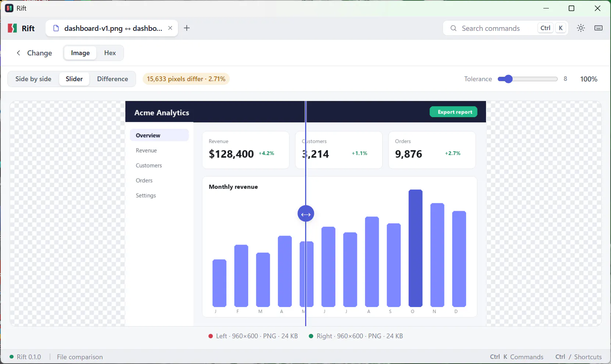Minimize the Rift window
Image resolution: width=611 pixels, height=364 pixels.
[x=546, y=8]
